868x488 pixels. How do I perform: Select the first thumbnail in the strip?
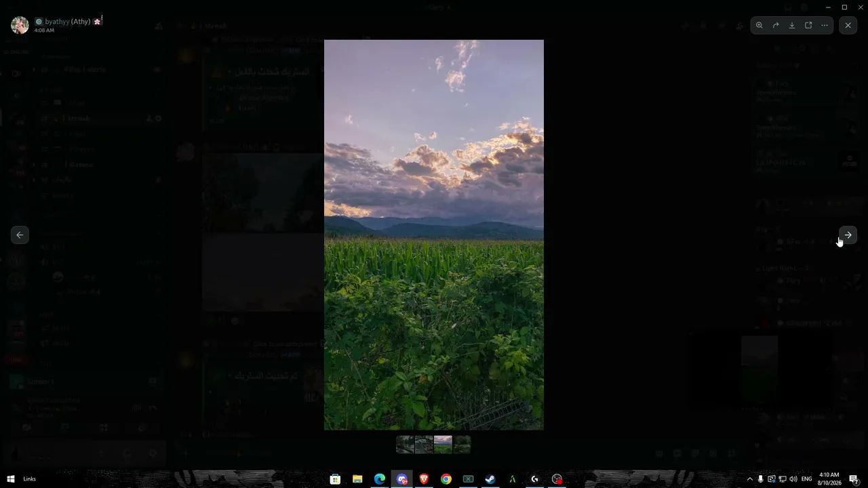405,445
